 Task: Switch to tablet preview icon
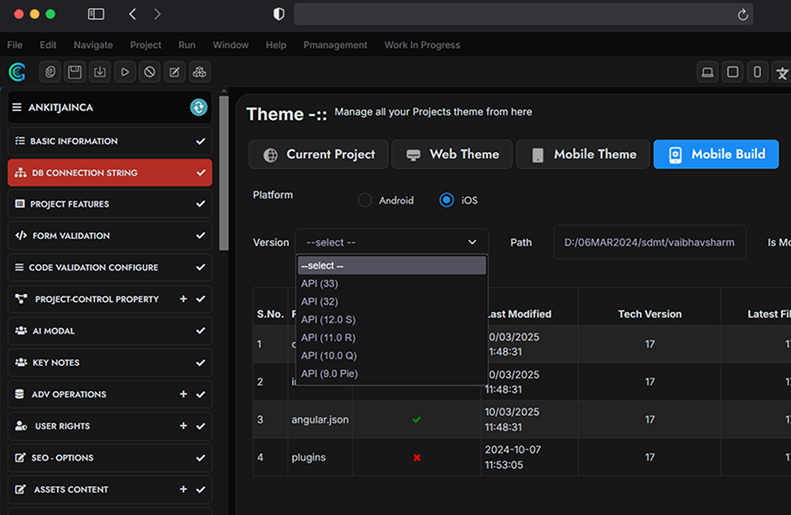(732, 72)
